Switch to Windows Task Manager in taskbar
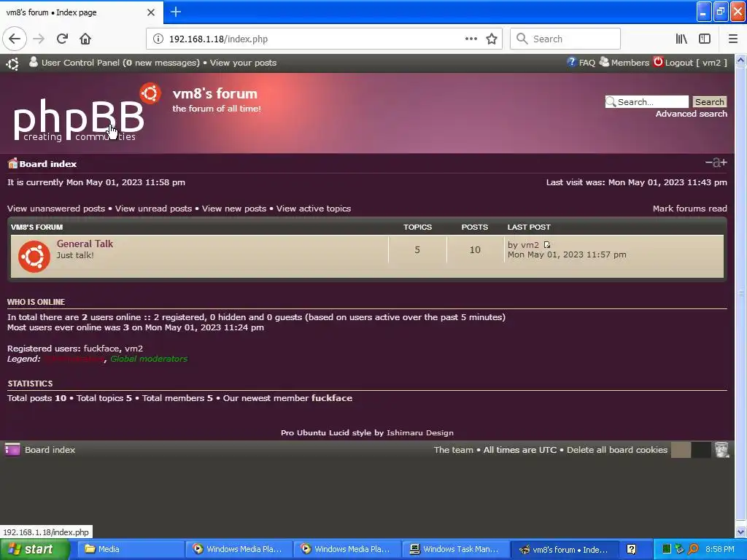Viewport: 747px width, 560px height. (456, 549)
